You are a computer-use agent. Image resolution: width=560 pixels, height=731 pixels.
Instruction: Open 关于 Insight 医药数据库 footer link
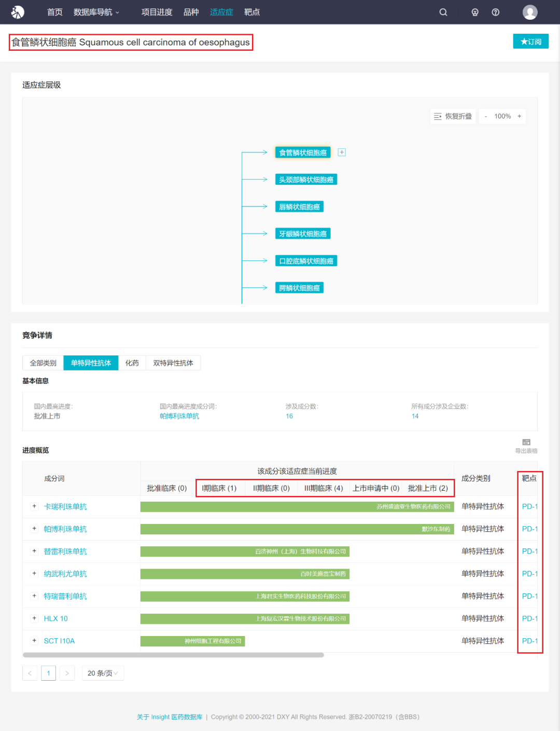(x=170, y=717)
